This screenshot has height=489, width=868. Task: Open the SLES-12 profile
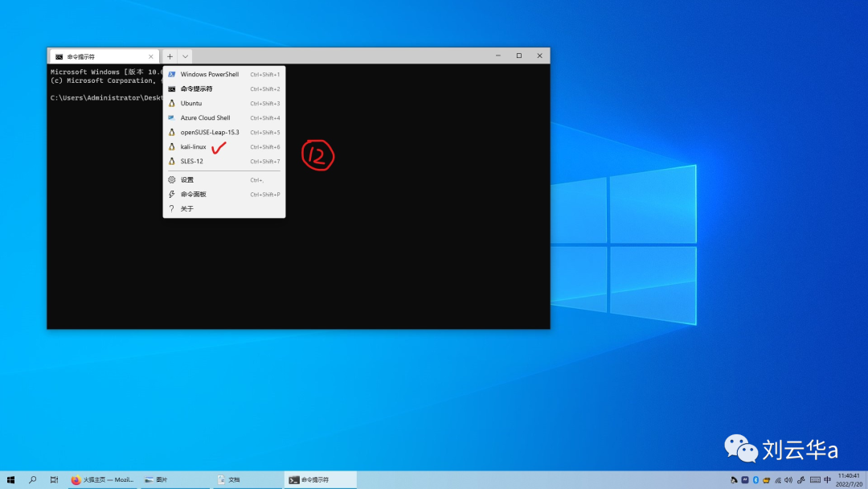[x=224, y=161]
